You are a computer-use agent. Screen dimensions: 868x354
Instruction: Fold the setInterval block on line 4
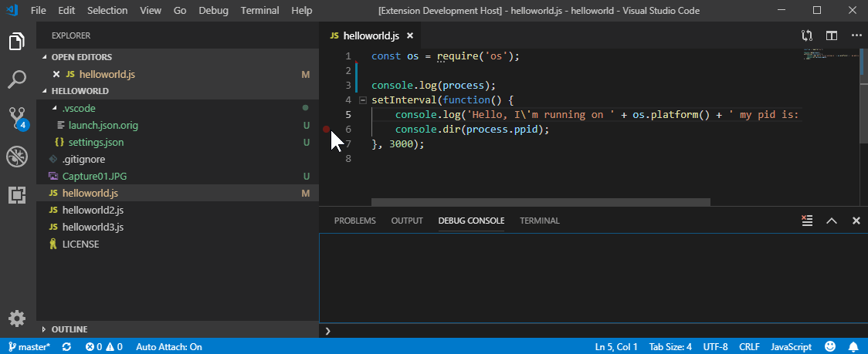(363, 100)
